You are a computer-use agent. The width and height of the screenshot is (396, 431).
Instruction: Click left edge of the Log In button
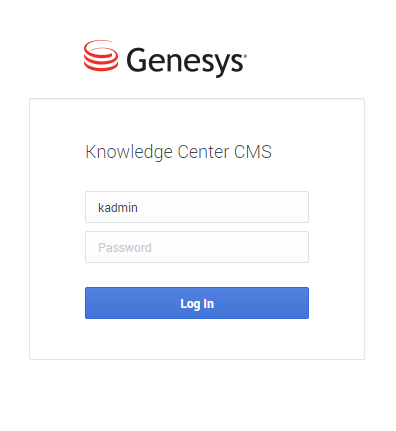click(90, 303)
